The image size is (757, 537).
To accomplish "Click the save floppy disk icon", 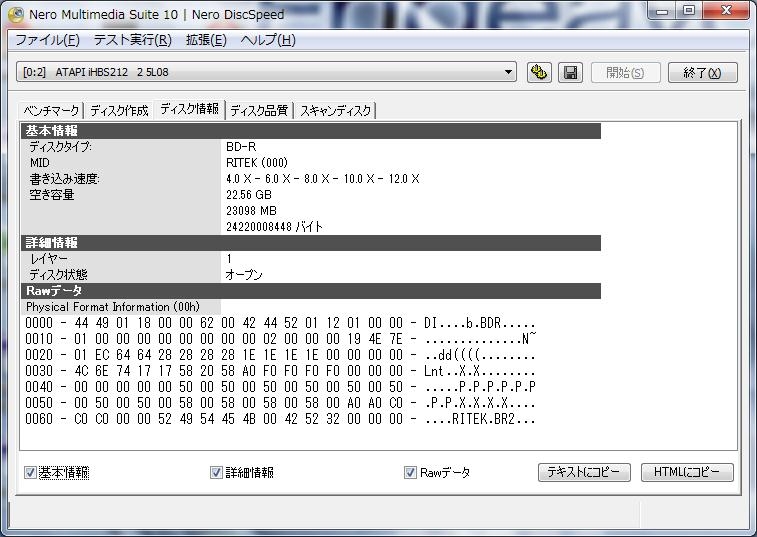I will (x=570, y=72).
